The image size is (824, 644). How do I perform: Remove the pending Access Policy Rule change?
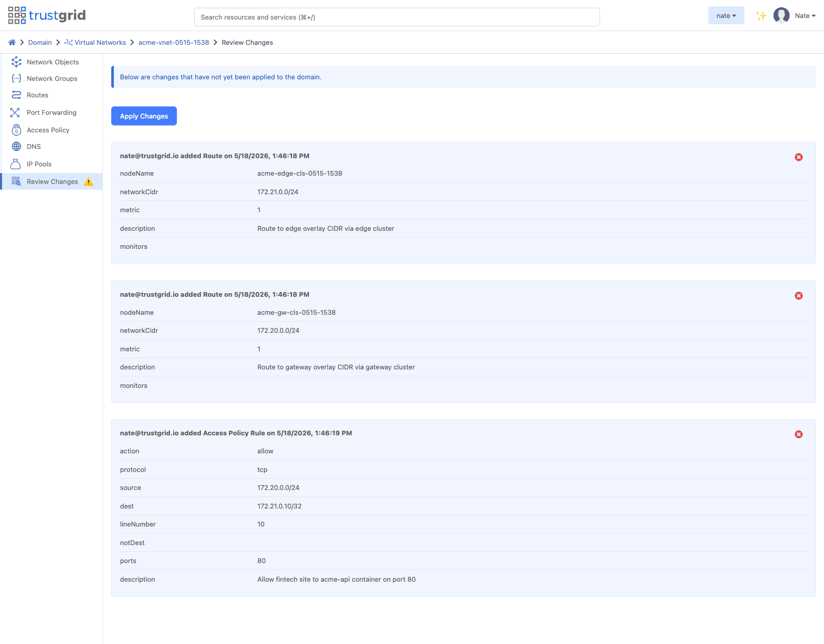tap(799, 434)
